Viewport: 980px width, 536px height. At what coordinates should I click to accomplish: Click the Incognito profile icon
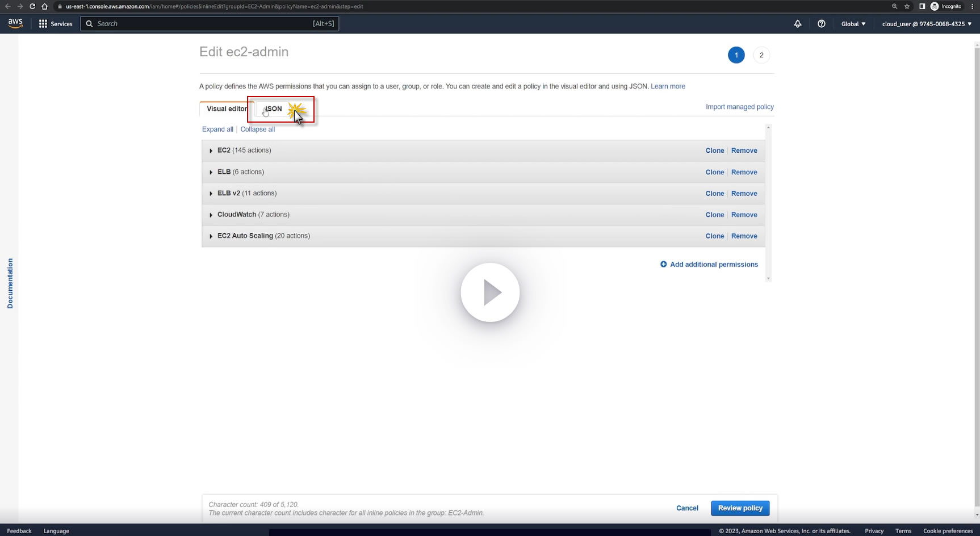coord(935,6)
